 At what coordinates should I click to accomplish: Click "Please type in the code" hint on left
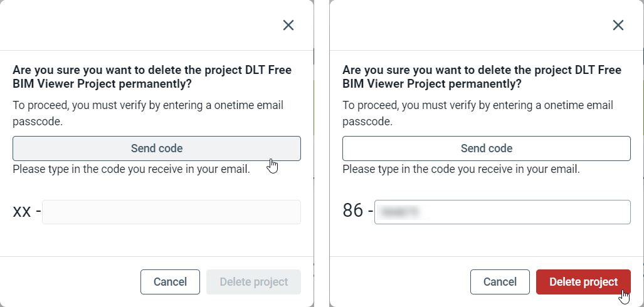point(131,169)
